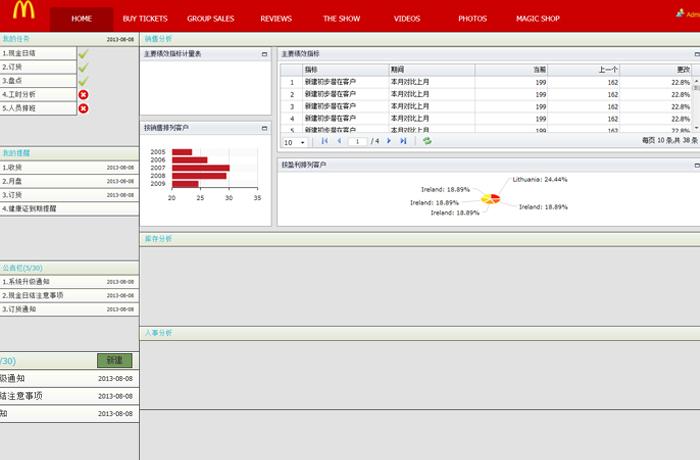The height and width of the screenshot is (460, 700).
Task: Click the red error icon beside 5.人员排班
Action: (83, 108)
